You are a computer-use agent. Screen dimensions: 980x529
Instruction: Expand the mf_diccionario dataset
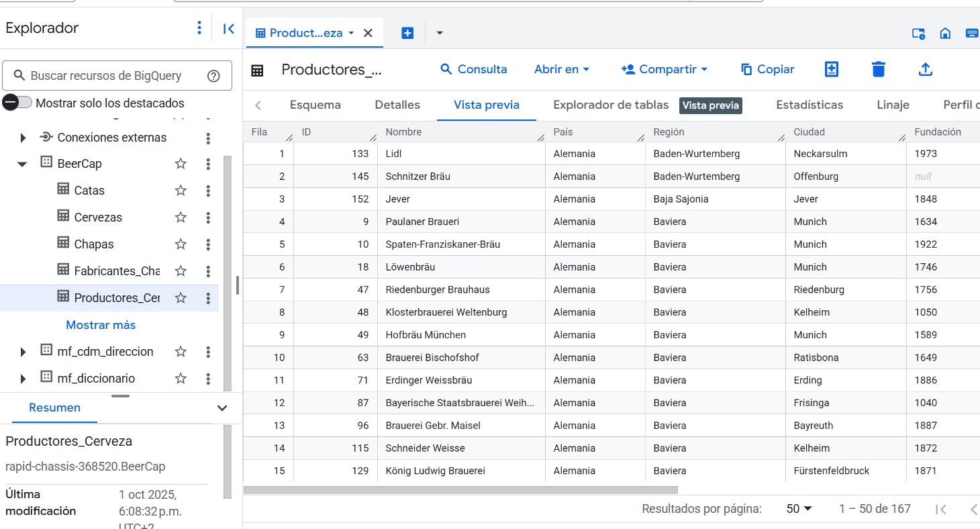23,379
